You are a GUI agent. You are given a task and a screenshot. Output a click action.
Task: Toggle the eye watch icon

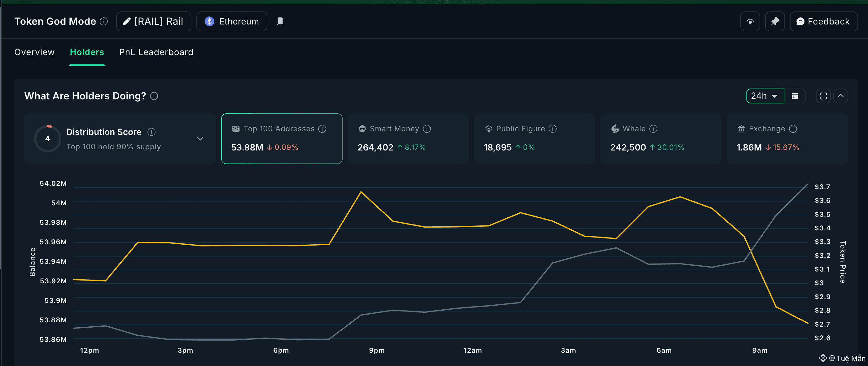click(750, 21)
